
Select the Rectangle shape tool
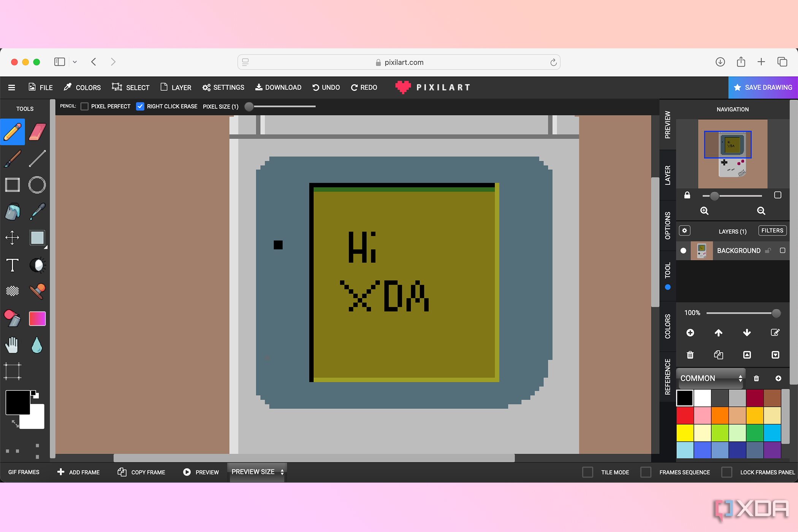tap(13, 185)
